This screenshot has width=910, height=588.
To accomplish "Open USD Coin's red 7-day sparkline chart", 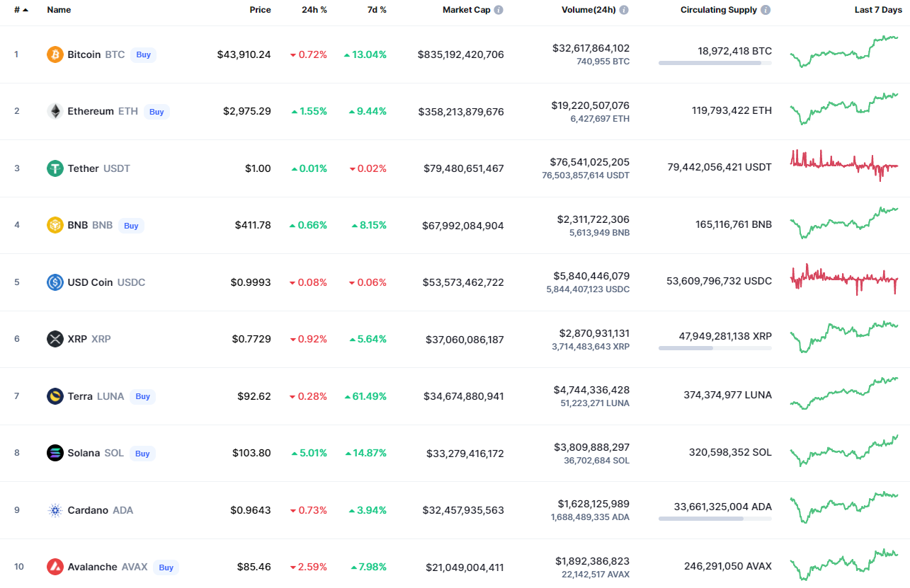I will point(844,279).
